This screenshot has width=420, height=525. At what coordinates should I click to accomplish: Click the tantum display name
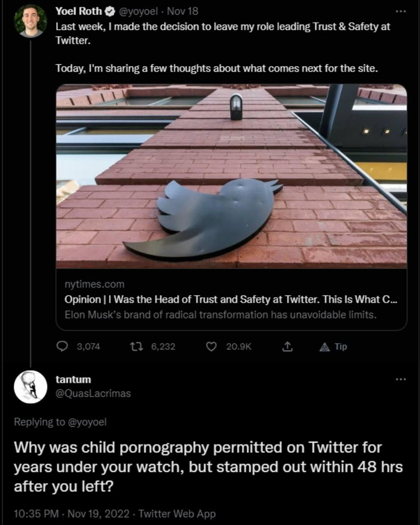(74, 380)
